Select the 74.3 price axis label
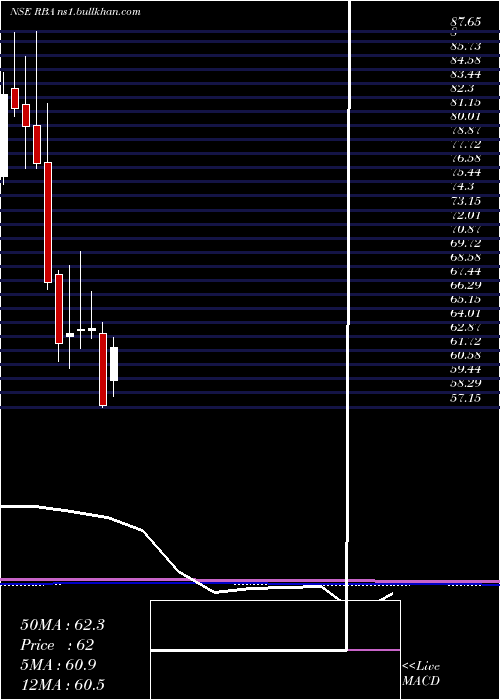This screenshot has width=500, height=700. point(462,186)
